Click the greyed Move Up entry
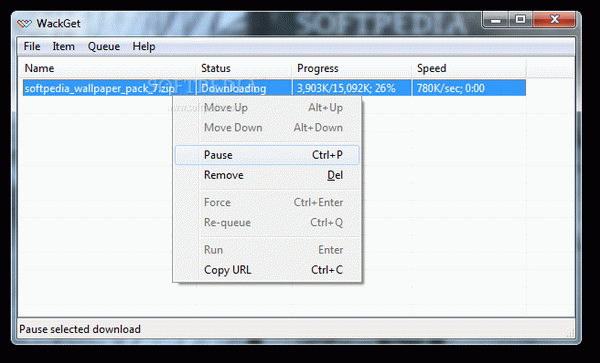This screenshot has height=363, width=600. pos(267,108)
